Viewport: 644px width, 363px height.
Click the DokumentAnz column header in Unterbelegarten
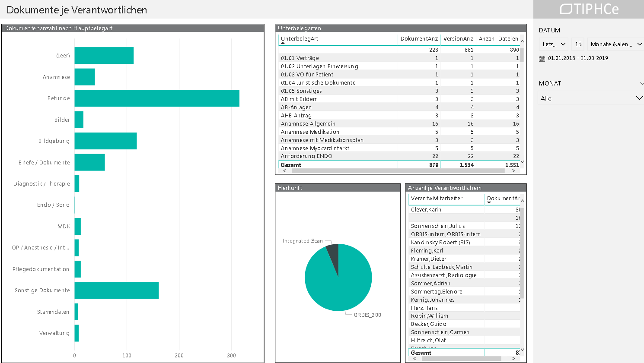tap(419, 39)
